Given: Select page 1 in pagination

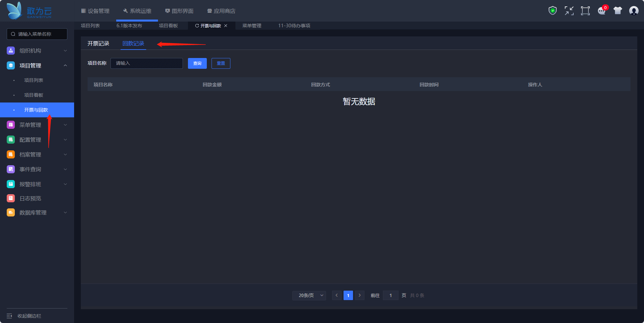Looking at the screenshot, I should [x=348, y=295].
